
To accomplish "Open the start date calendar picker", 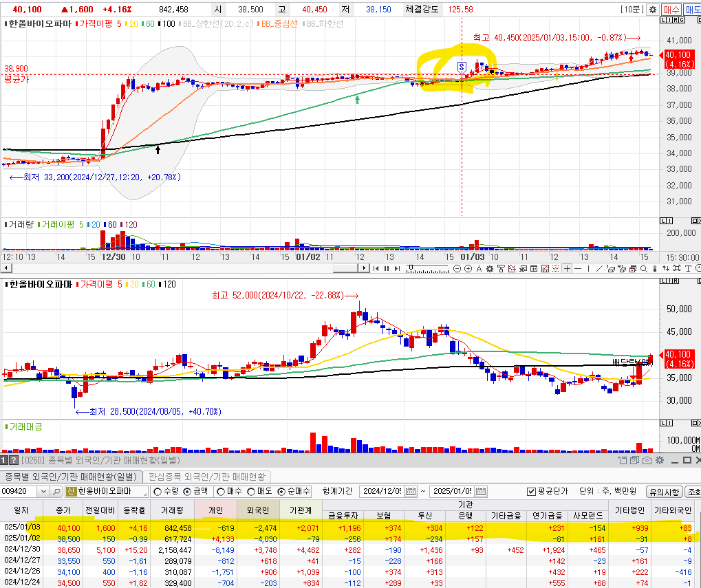I will pos(411,492).
